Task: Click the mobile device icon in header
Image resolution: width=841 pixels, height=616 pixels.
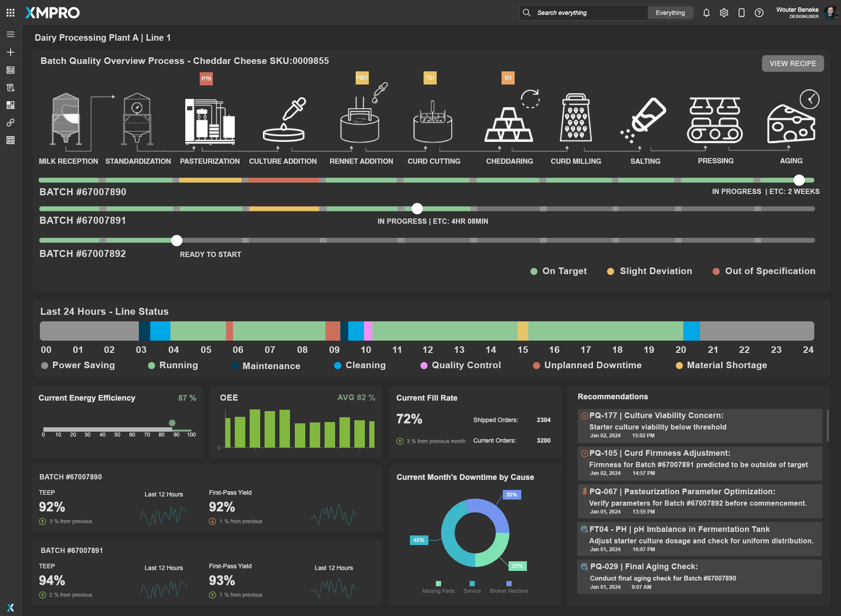Action: (741, 13)
